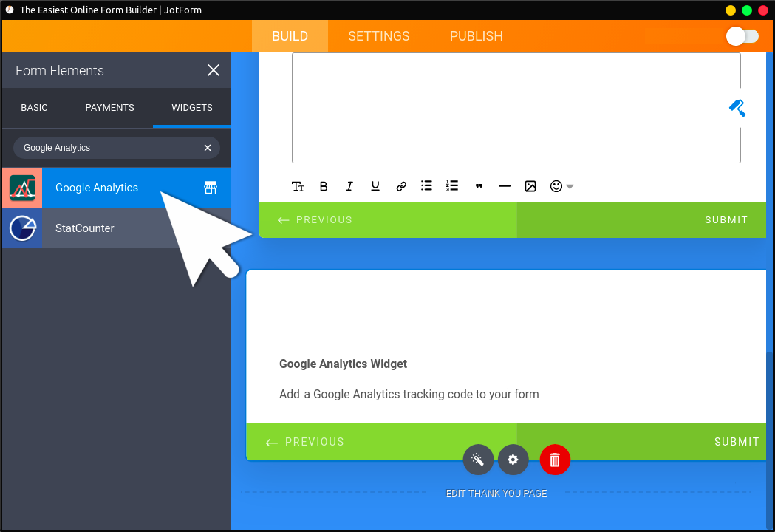The width and height of the screenshot is (775, 532).
Task: Click the text size formatting icon
Action: point(298,186)
